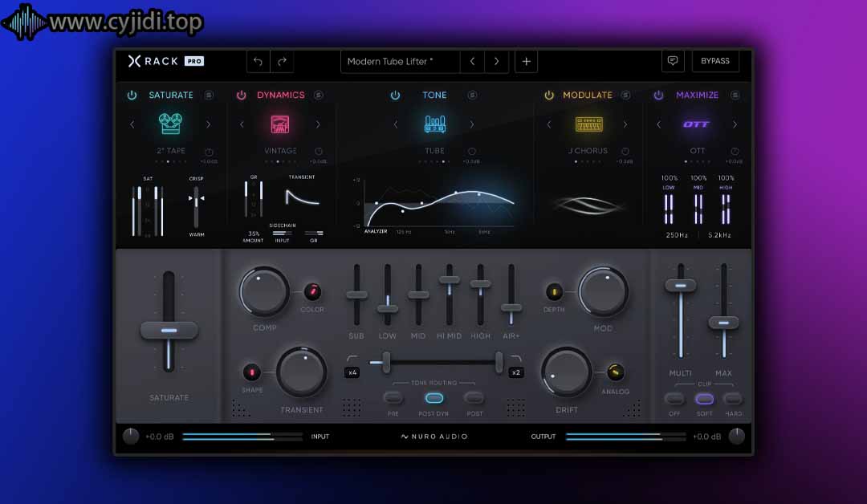Click the Analog knob near Drift

click(615, 372)
